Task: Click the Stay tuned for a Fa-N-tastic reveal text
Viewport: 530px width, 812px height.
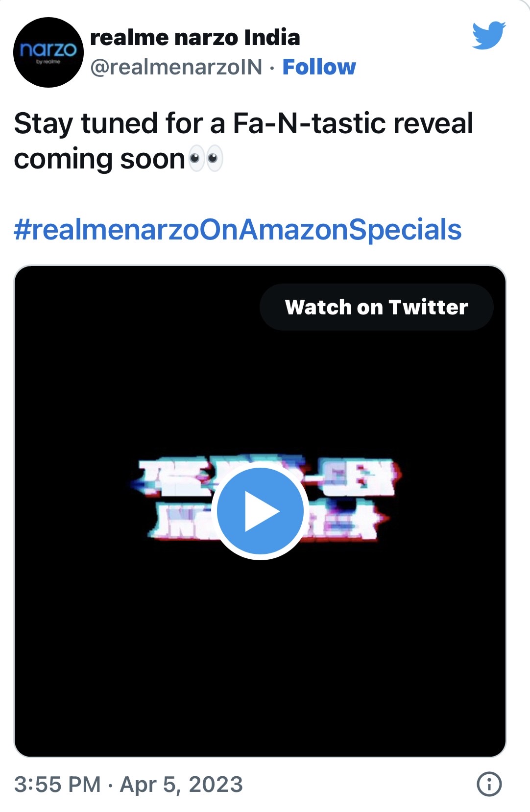Action: [243, 123]
